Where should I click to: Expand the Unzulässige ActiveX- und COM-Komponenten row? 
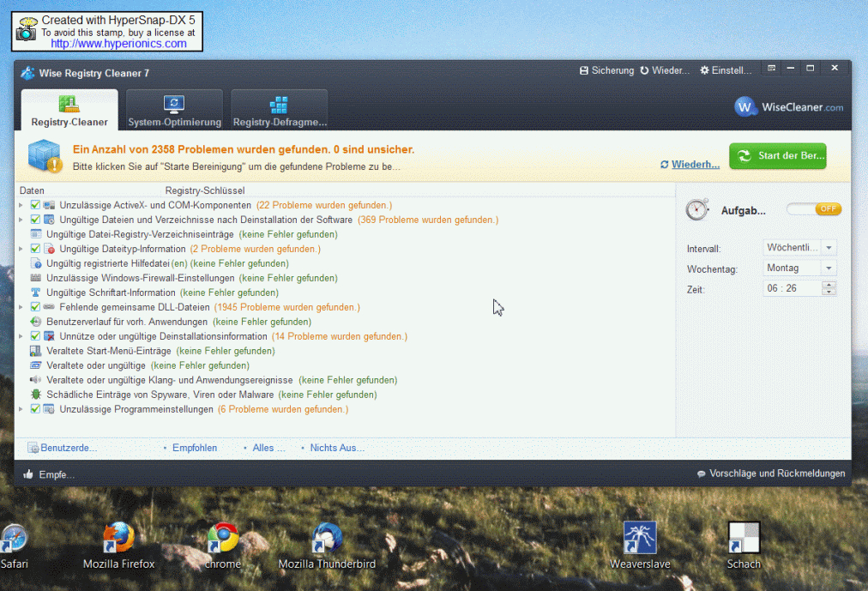pyautogui.click(x=21, y=205)
